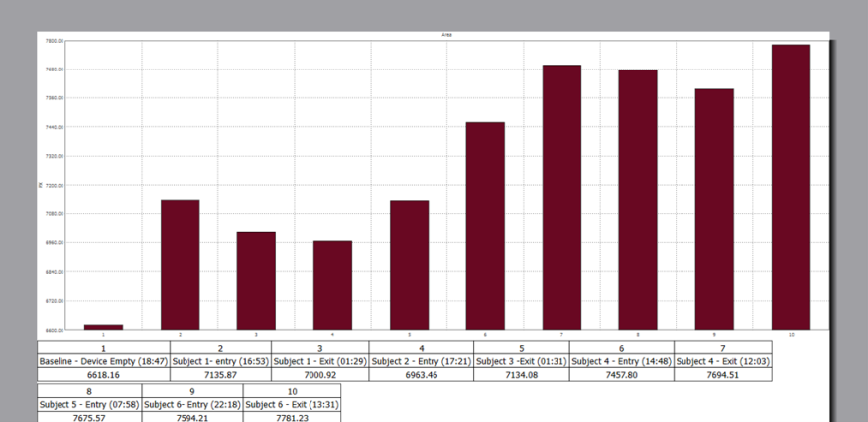Viewport: 868px width, 422px height.
Task: Select the value 7694.51
Action: pos(723,375)
